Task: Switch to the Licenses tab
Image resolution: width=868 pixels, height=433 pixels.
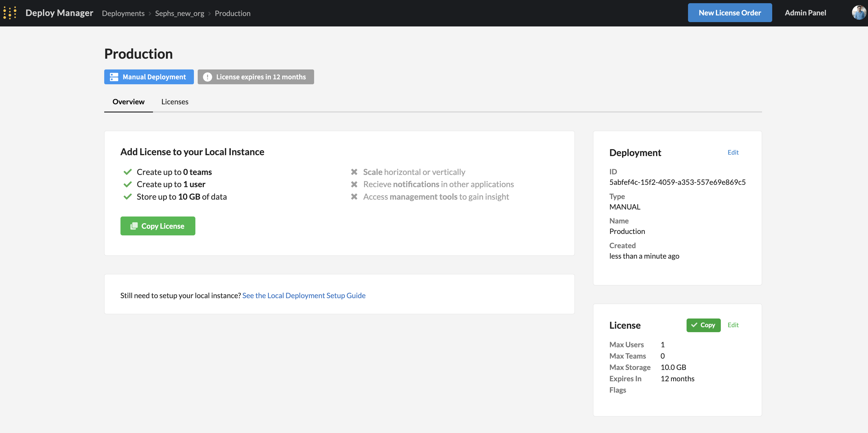Action: point(174,102)
